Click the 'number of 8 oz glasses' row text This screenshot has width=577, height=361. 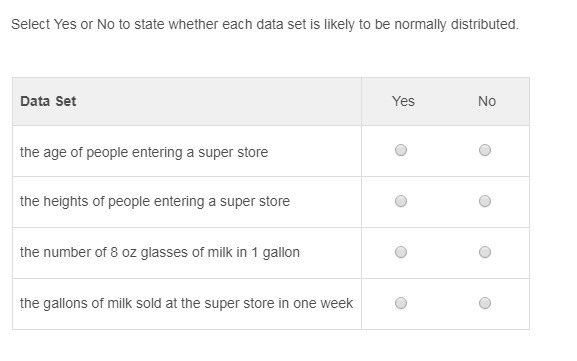[160, 252]
